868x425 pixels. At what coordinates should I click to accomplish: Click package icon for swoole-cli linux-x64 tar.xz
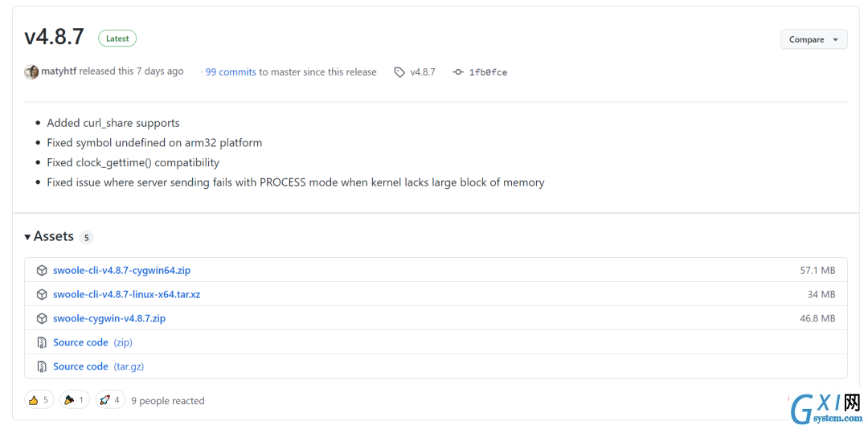click(42, 294)
